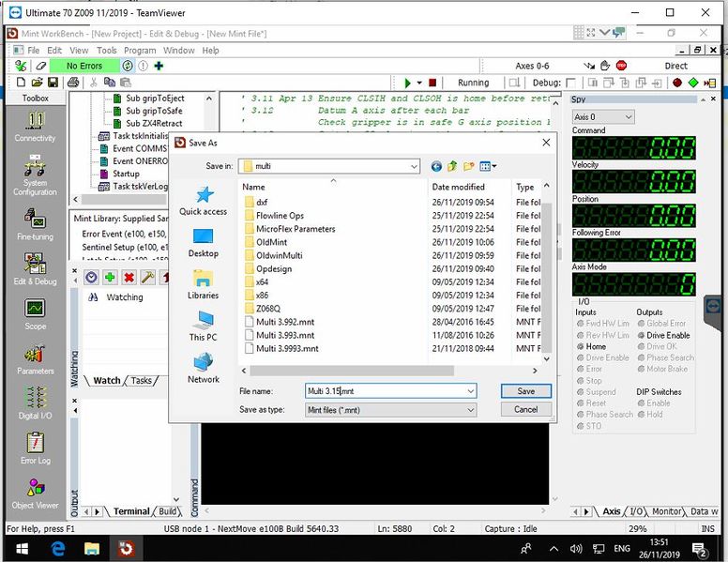
Task: Click the red X delete watch icon
Action: [x=129, y=278]
